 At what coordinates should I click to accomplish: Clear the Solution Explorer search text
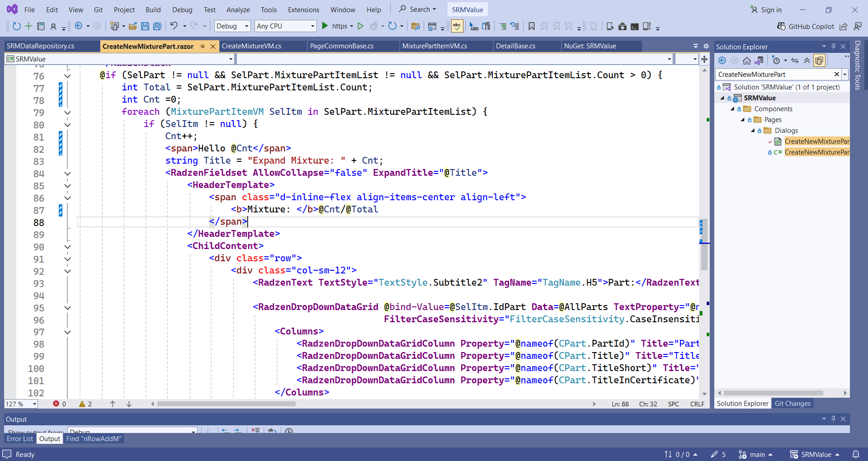[x=837, y=75]
